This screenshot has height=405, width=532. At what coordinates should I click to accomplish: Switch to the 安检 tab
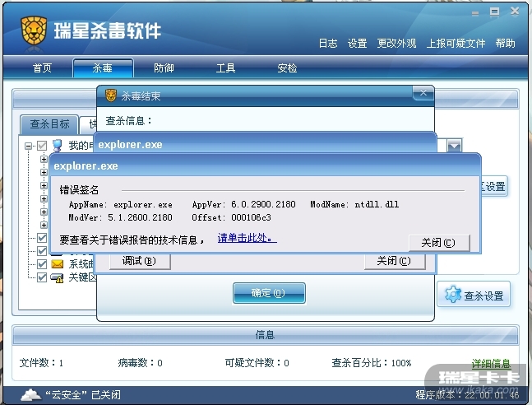click(x=287, y=68)
